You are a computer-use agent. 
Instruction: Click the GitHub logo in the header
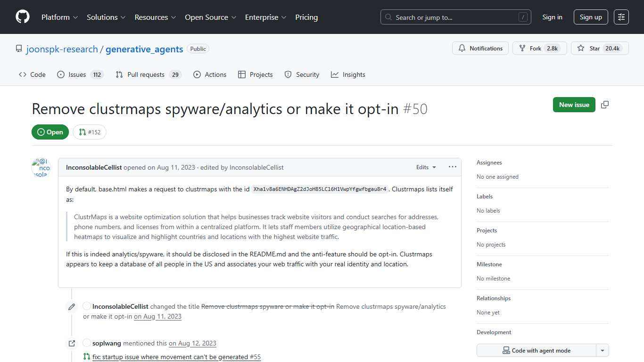(22, 17)
